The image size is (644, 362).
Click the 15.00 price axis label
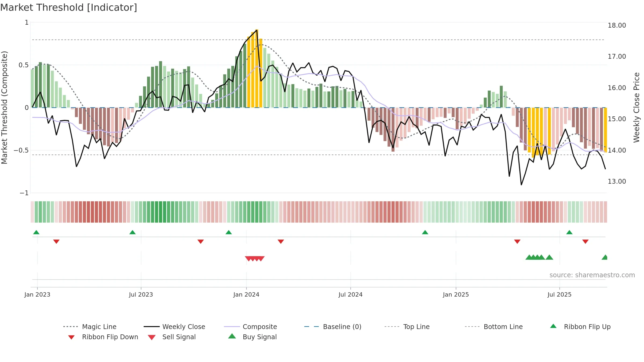[617, 119]
